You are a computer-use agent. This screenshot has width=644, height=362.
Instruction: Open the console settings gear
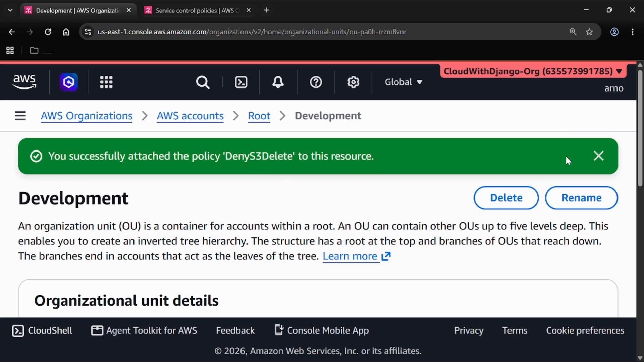point(353,82)
